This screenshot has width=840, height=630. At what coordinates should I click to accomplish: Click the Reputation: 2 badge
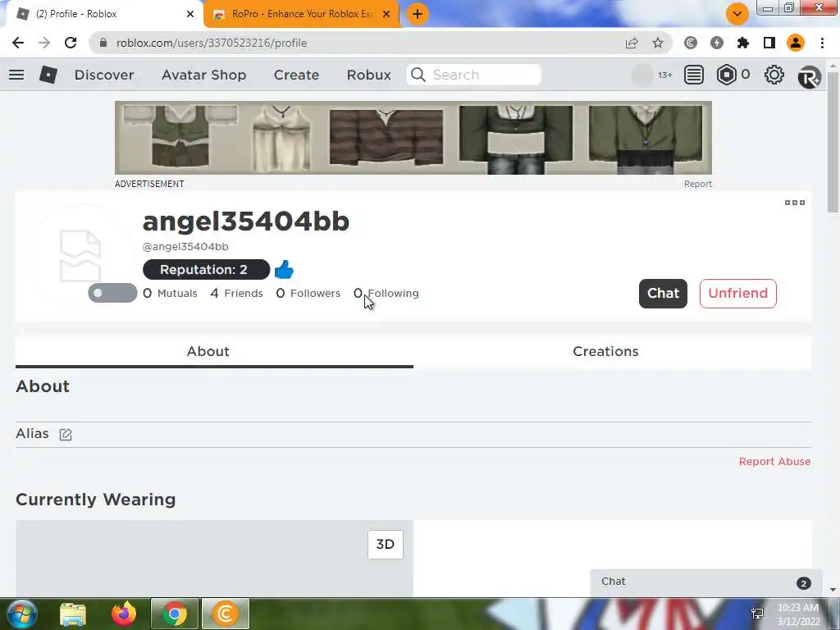pyautogui.click(x=206, y=269)
